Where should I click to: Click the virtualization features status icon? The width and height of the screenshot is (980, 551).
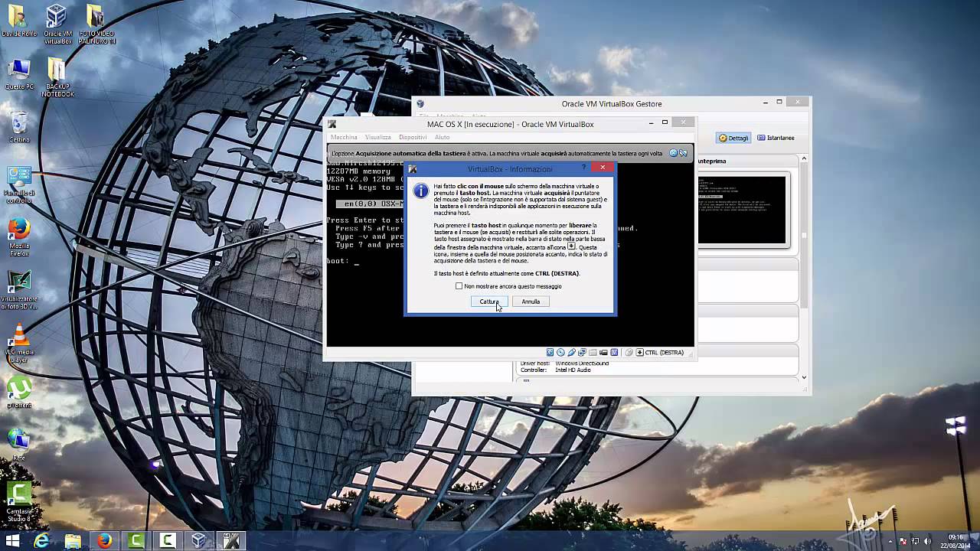(614, 353)
